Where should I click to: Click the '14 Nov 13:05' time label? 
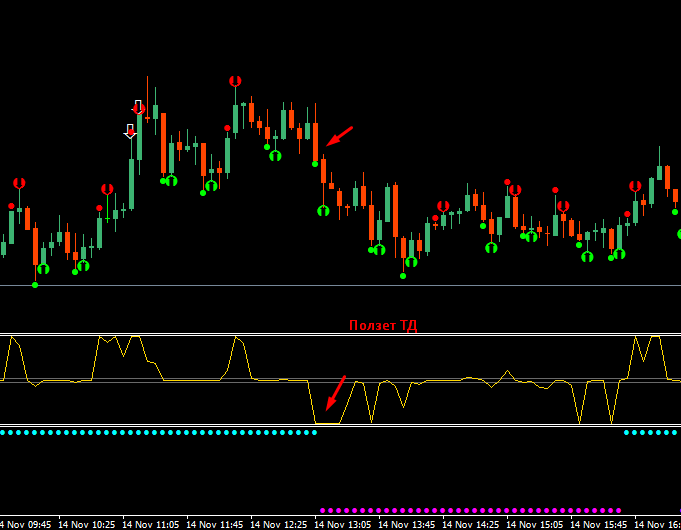click(x=343, y=525)
